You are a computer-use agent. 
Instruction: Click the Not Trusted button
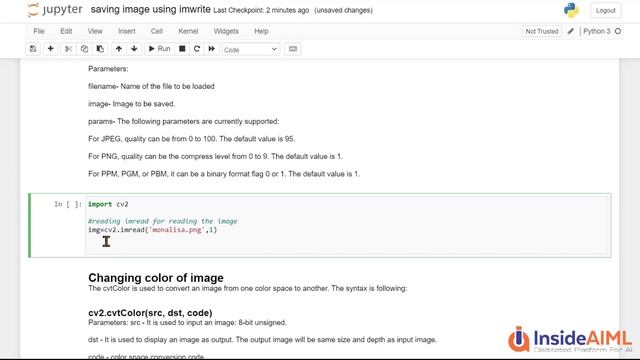[x=542, y=31]
